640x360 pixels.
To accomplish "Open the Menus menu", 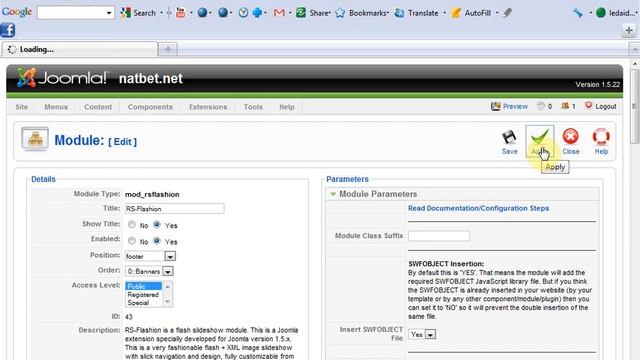I will [x=56, y=107].
